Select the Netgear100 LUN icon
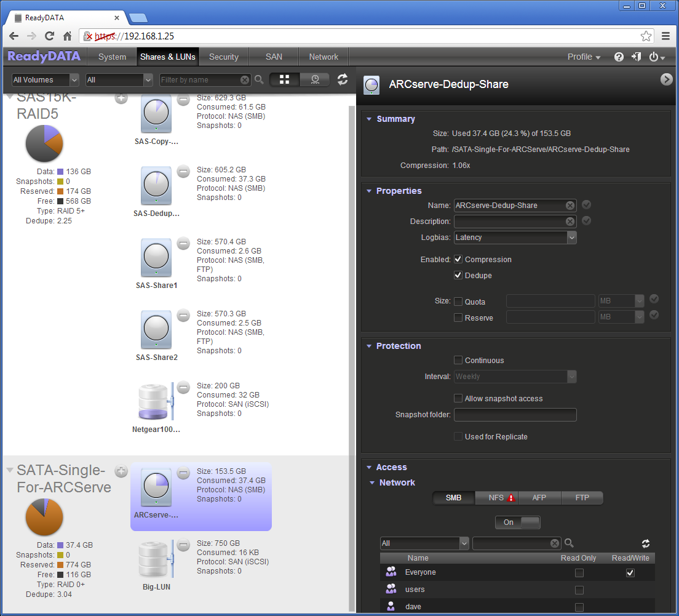 [156, 402]
